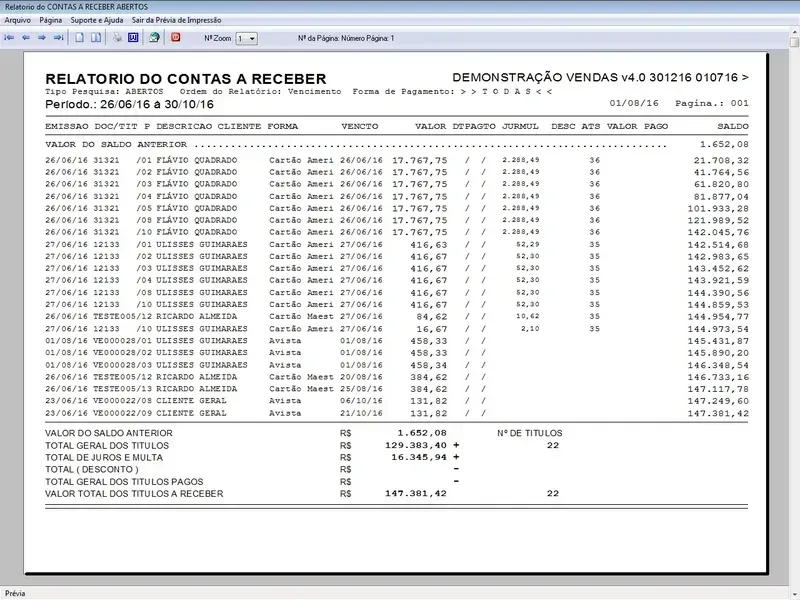Open the Arquivo menu
The height and width of the screenshot is (600, 800).
pyautogui.click(x=18, y=20)
